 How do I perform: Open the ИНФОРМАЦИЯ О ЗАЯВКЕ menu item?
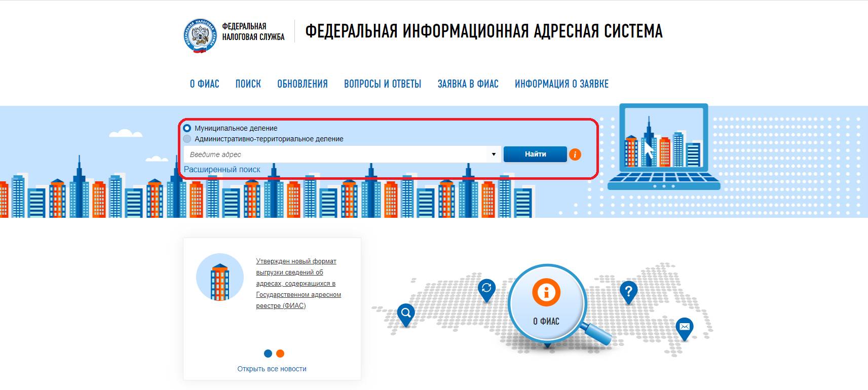tap(562, 84)
